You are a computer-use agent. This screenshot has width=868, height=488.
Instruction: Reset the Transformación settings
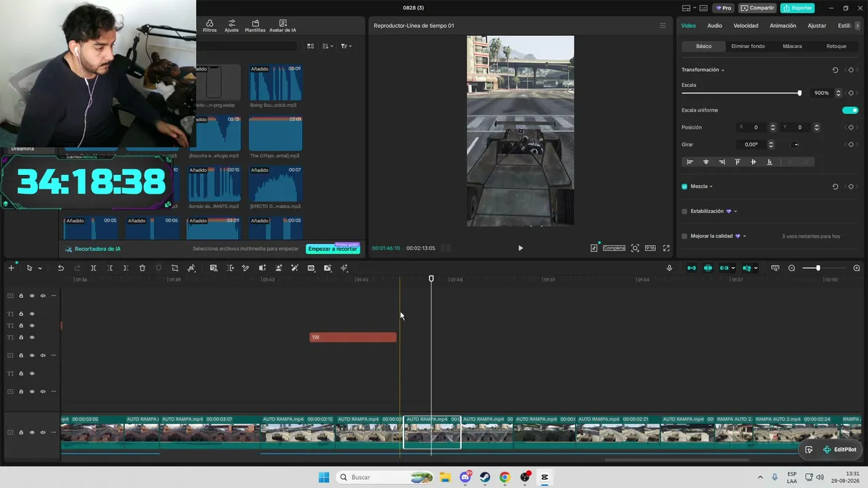[835, 70]
